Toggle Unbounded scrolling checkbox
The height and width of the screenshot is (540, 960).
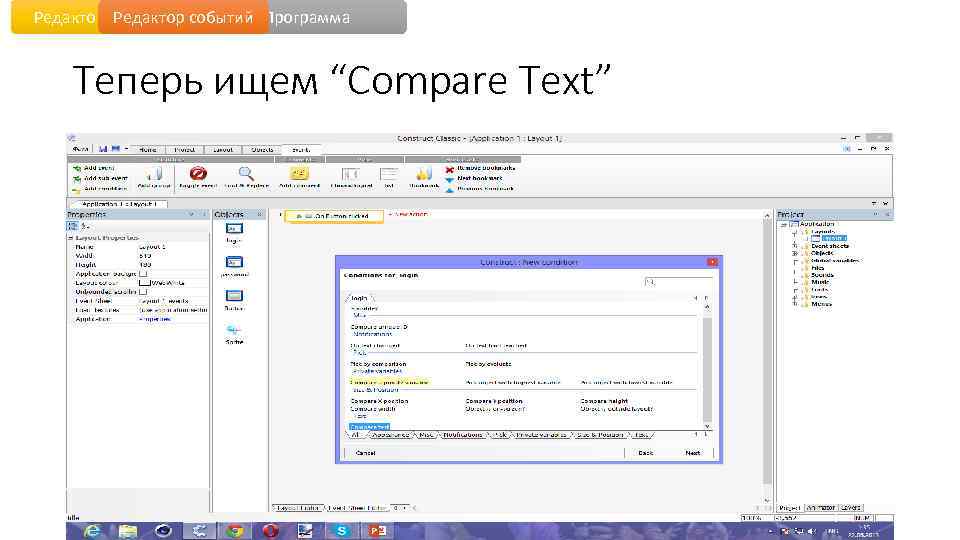[x=143, y=292]
